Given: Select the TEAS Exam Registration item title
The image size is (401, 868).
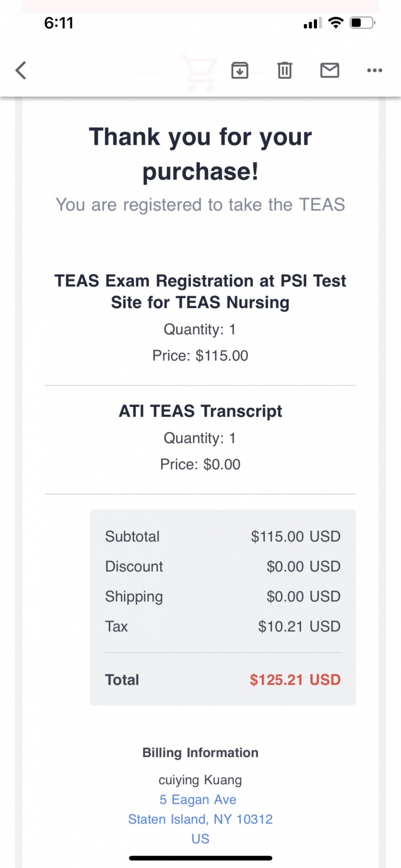Looking at the screenshot, I should click(200, 291).
